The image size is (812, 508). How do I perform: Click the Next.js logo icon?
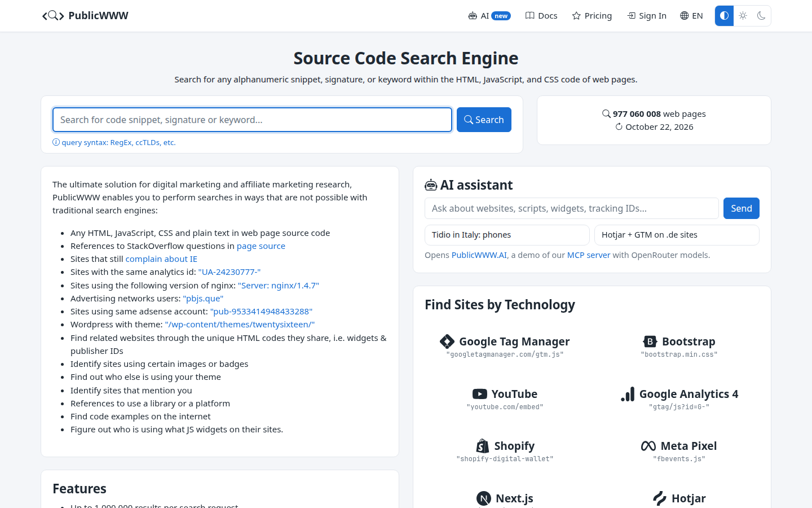coord(484,498)
